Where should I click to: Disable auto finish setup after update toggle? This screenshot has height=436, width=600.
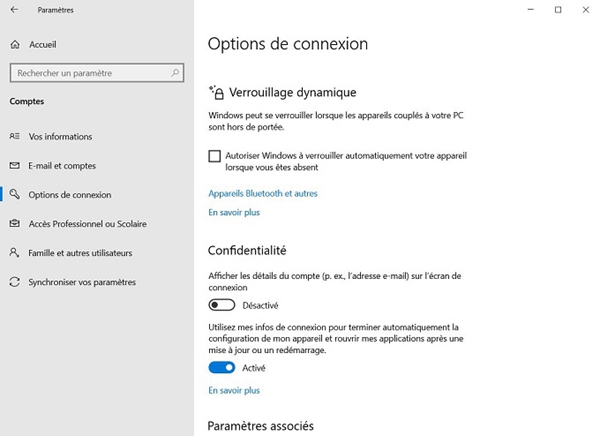(x=222, y=367)
